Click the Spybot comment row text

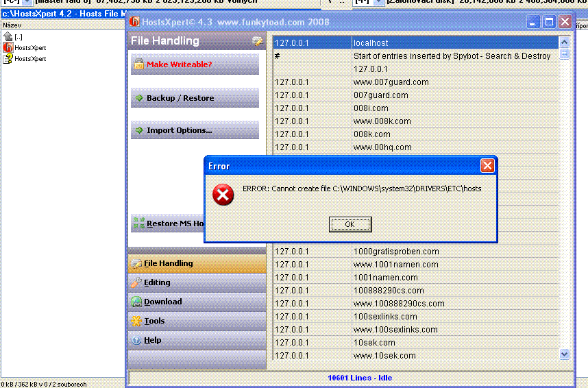coord(452,56)
